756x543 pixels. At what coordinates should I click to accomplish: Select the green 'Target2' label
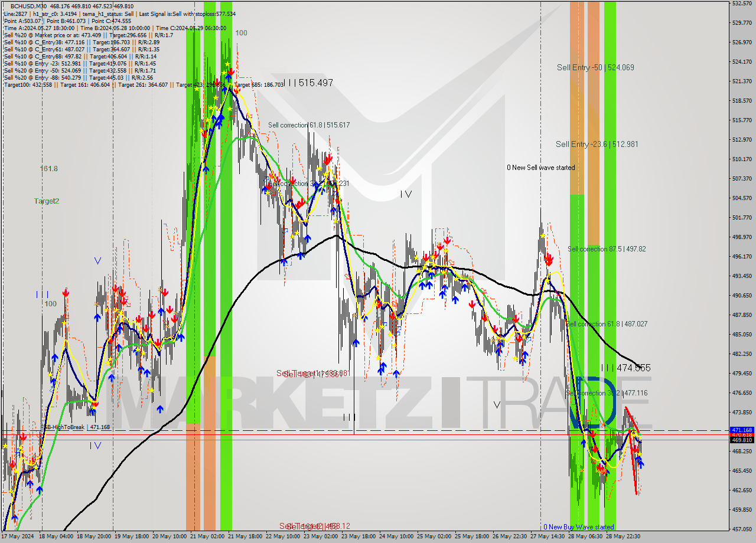click(x=46, y=201)
